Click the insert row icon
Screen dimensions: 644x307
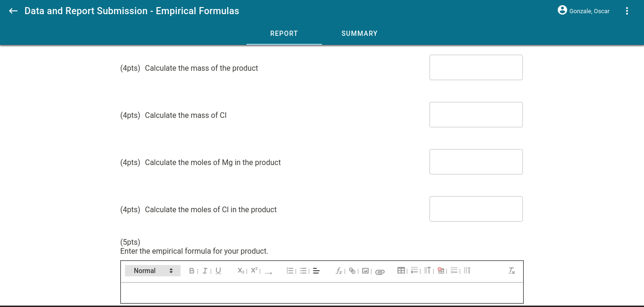pyautogui.click(x=414, y=270)
